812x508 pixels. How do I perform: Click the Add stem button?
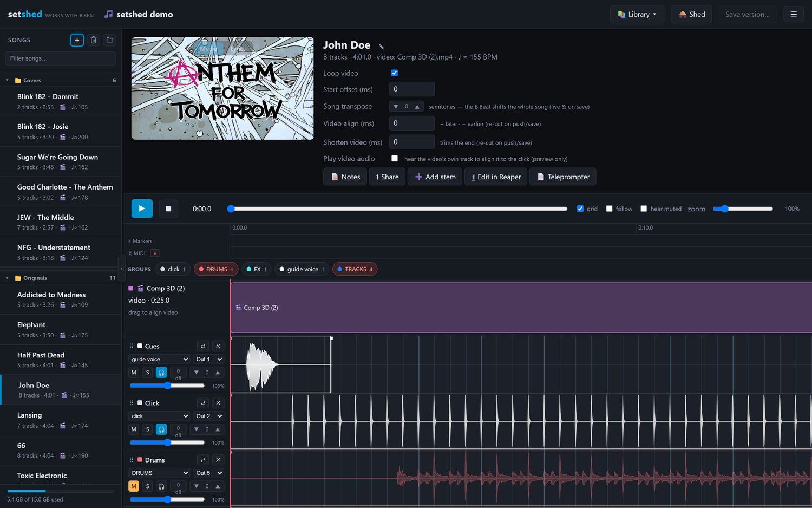point(435,177)
